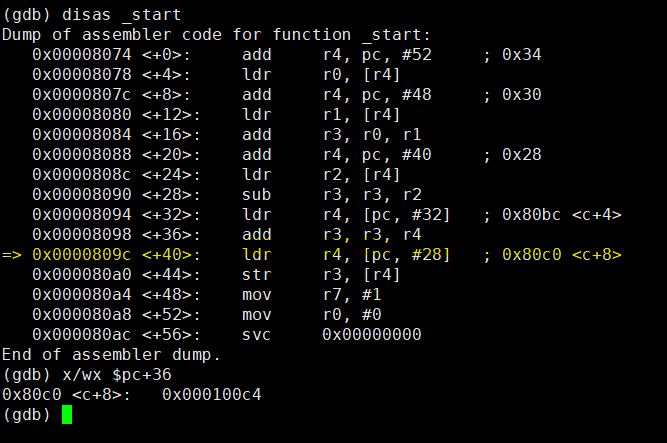This screenshot has height=443, width=667.
Task: Click comment '; 0x34'
Action: click(513, 55)
